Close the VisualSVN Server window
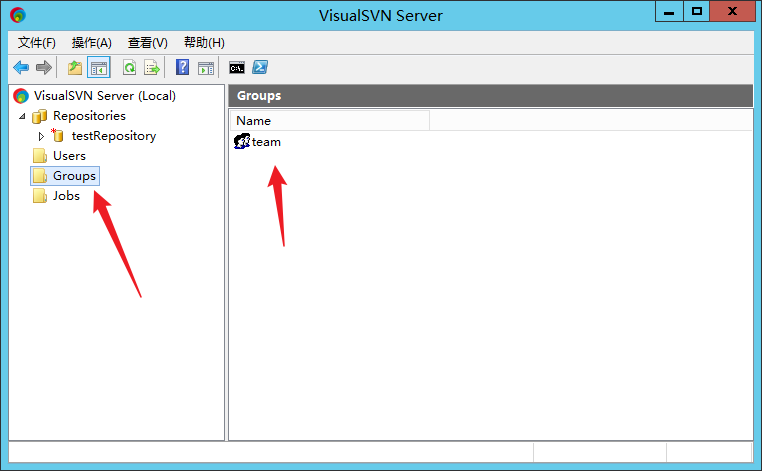The height and width of the screenshot is (471, 762). 732,12
